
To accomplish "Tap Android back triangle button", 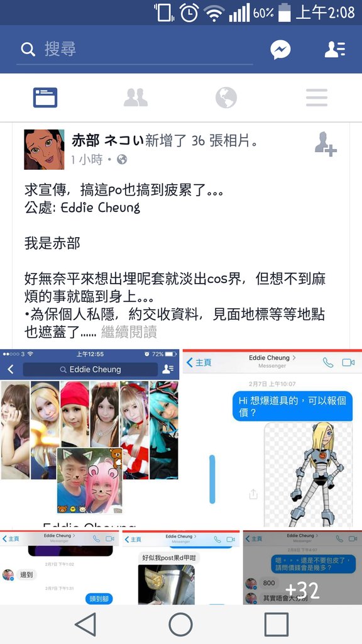I will 85,625.
